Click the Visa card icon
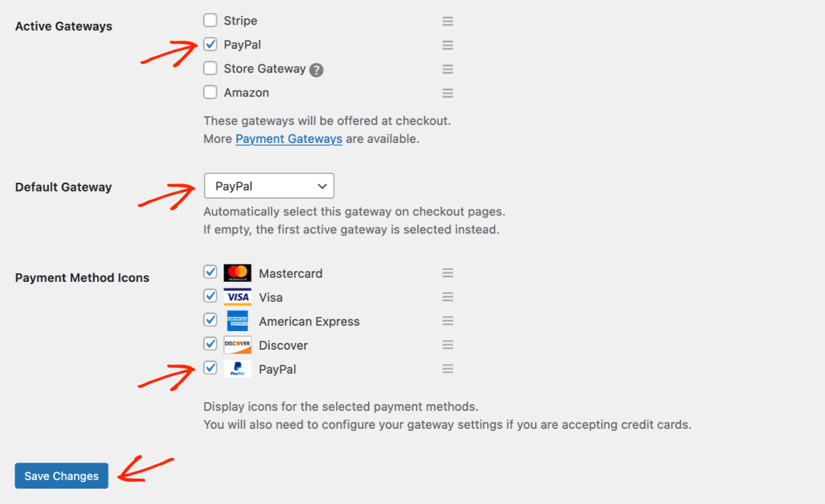The width and height of the screenshot is (825, 504). click(x=238, y=296)
